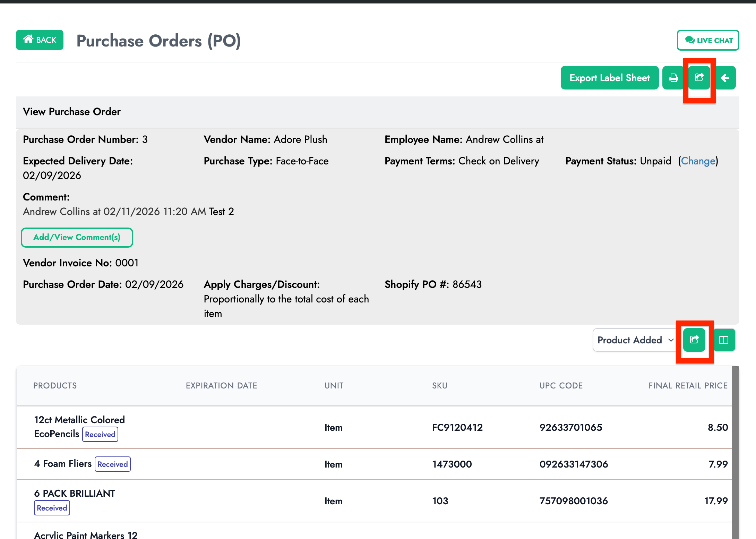Image resolution: width=756 pixels, height=539 pixels.
Task: Click the table's vertical scrollbar
Action: [735, 451]
